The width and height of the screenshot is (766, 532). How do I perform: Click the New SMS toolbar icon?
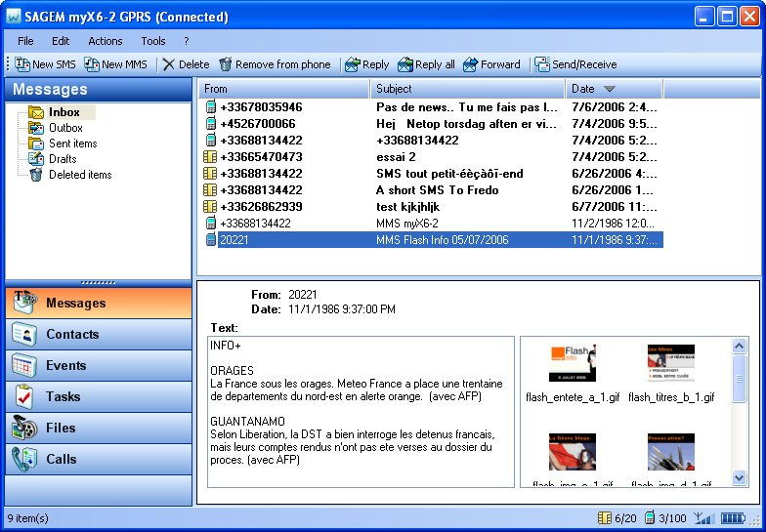point(22,64)
